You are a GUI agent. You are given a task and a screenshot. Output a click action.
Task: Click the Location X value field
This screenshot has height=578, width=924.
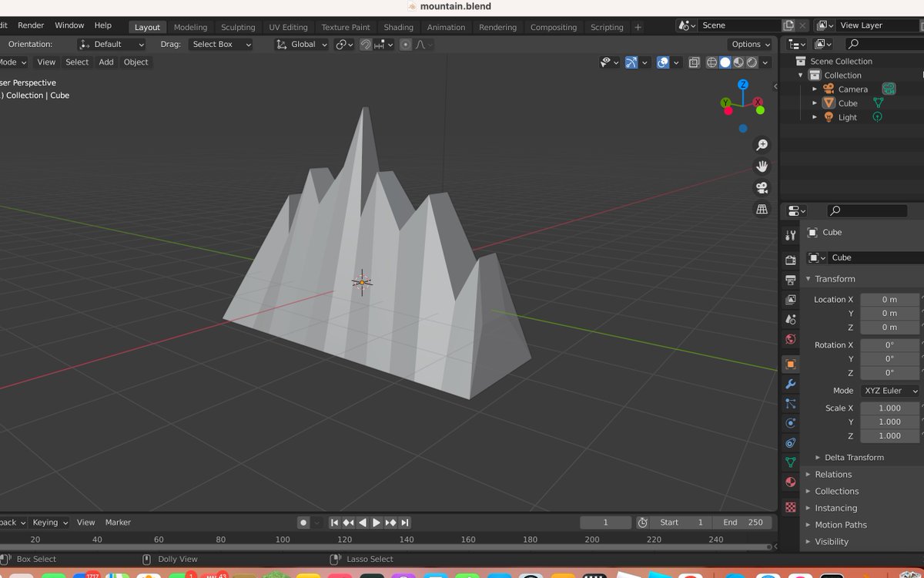pyautogui.click(x=889, y=300)
